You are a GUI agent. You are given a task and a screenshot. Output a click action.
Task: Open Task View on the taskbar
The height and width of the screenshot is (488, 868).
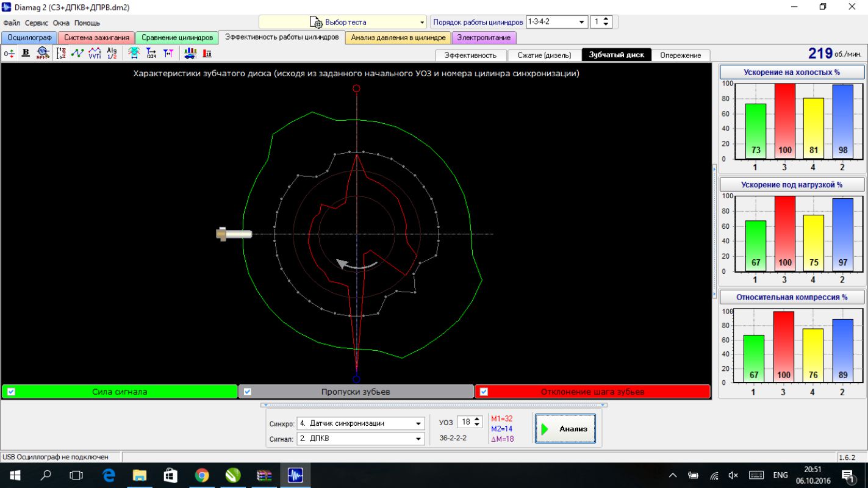pyautogui.click(x=76, y=475)
